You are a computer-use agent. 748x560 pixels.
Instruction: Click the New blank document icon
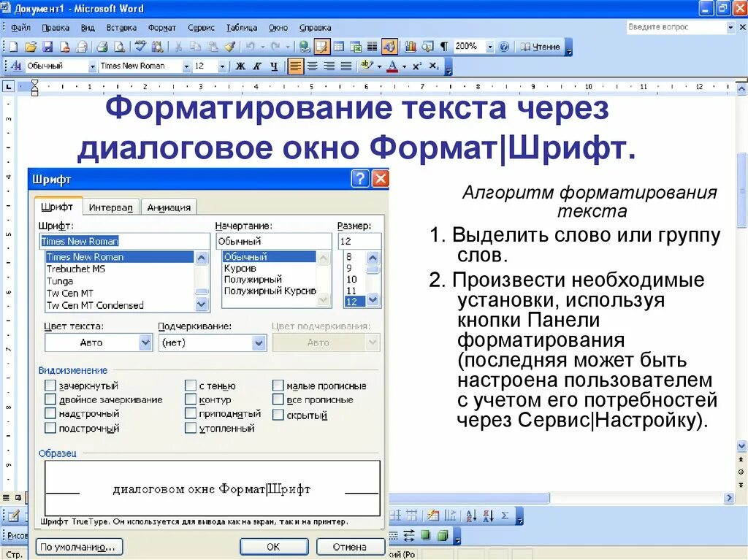tap(13, 47)
